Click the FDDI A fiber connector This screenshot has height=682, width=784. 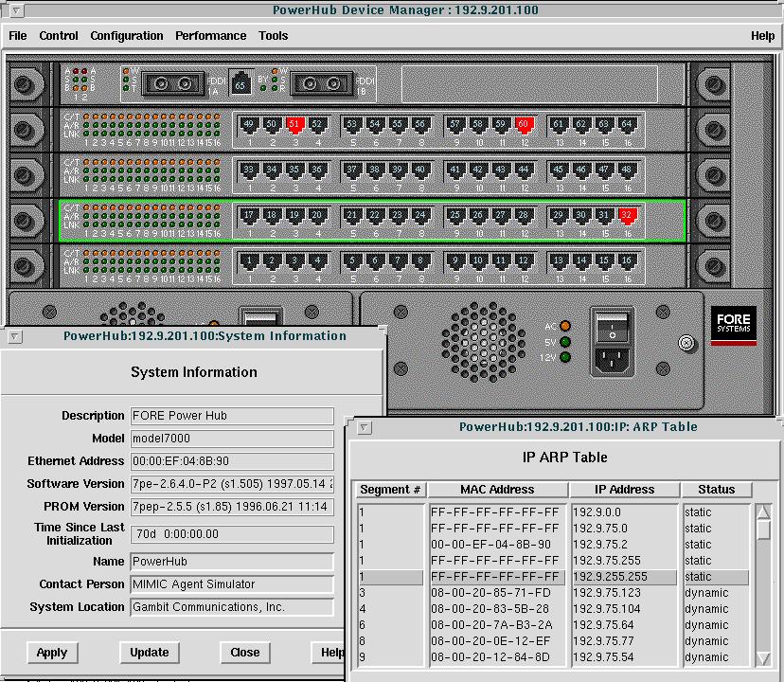point(173,83)
